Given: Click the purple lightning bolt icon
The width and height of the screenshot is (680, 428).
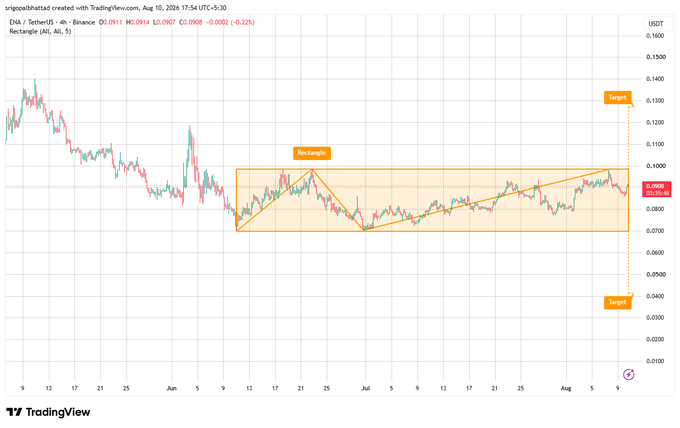Looking at the screenshot, I should (x=628, y=374).
